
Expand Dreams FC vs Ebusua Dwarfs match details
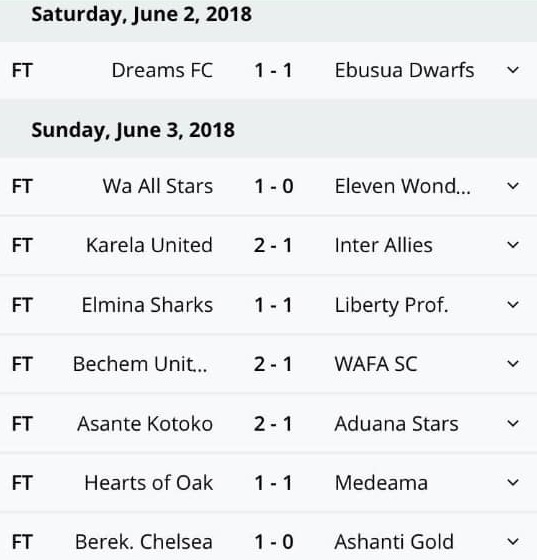pos(513,70)
